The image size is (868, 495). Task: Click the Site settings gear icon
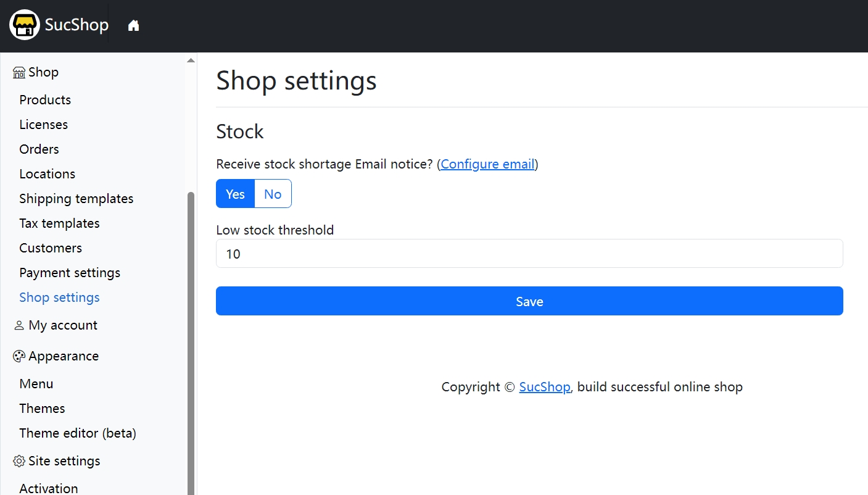[19, 461]
